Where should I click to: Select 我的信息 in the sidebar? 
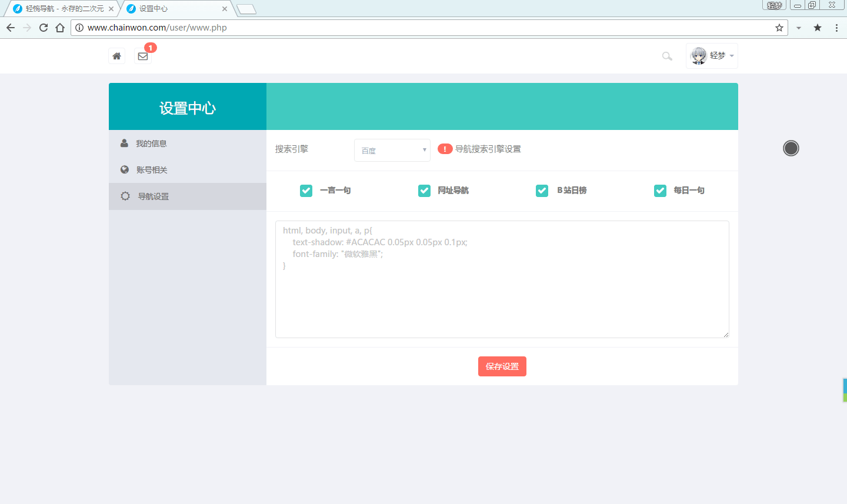151,143
